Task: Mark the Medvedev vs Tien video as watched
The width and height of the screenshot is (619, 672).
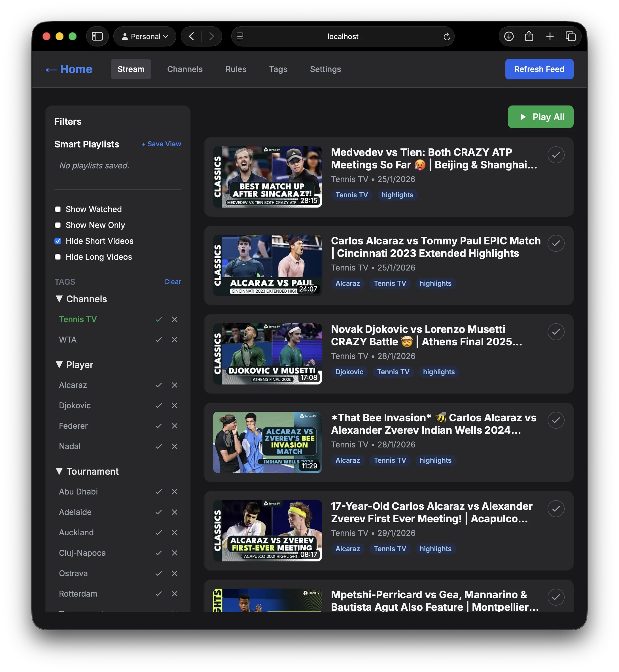Action: tap(556, 155)
